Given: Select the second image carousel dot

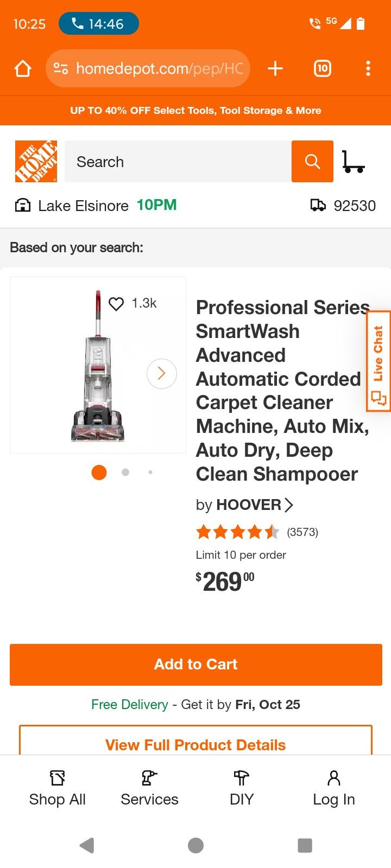Looking at the screenshot, I should point(125,473).
